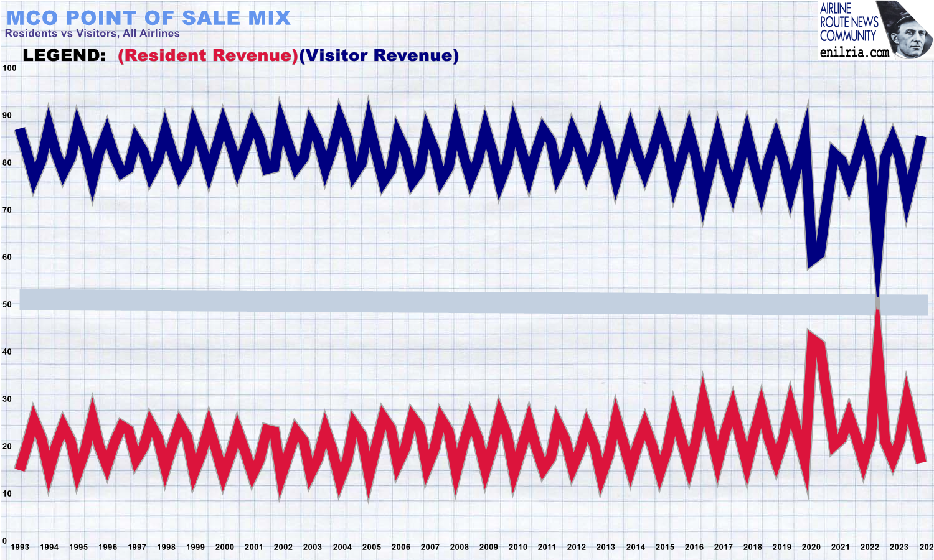Select the 1997 year label on the axis
Screen dimensions: 934x560
pos(137,547)
